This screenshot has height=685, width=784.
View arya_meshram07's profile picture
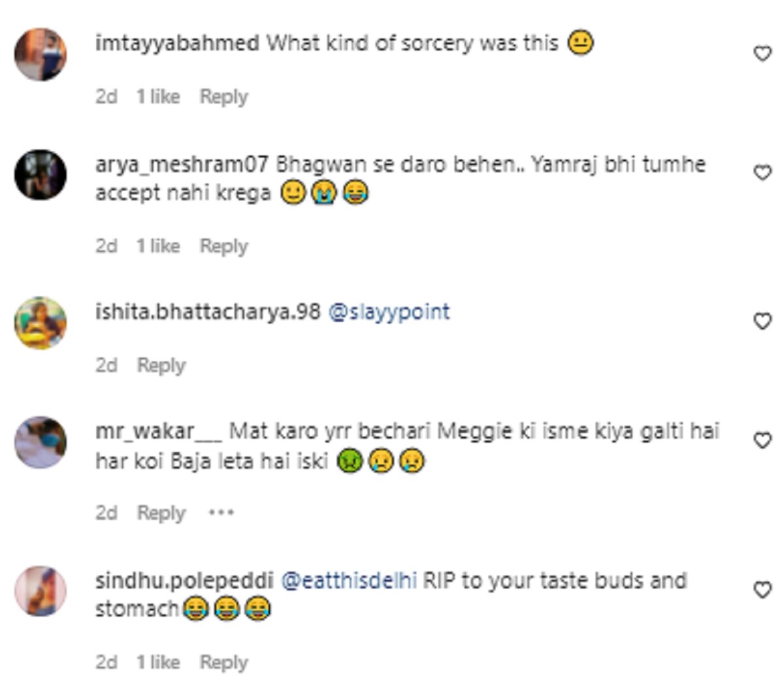point(41,175)
